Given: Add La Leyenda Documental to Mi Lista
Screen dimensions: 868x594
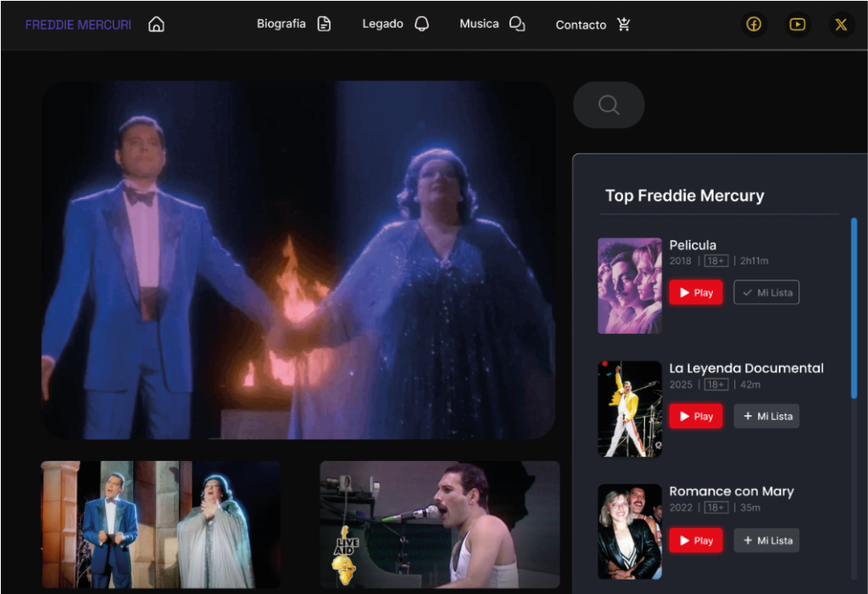Looking at the screenshot, I should [766, 416].
